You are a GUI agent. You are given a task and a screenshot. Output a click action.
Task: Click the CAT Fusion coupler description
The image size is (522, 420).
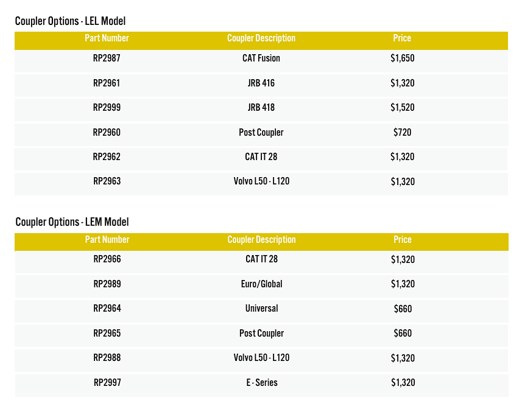261,58
